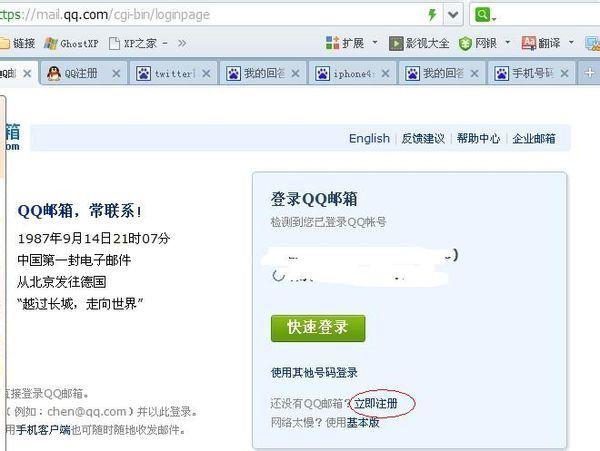The height and width of the screenshot is (451, 600).
Task: Click 使用其他号码登录 link
Action: pyautogui.click(x=314, y=372)
